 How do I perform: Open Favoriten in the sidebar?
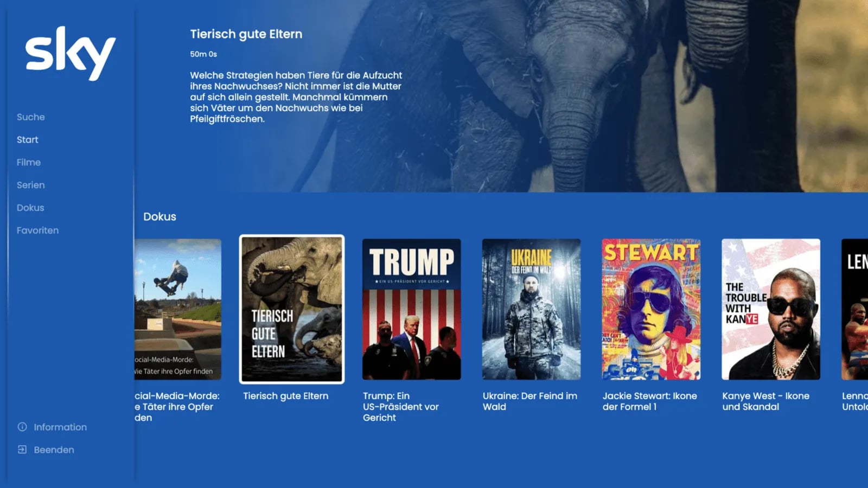(x=38, y=230)
